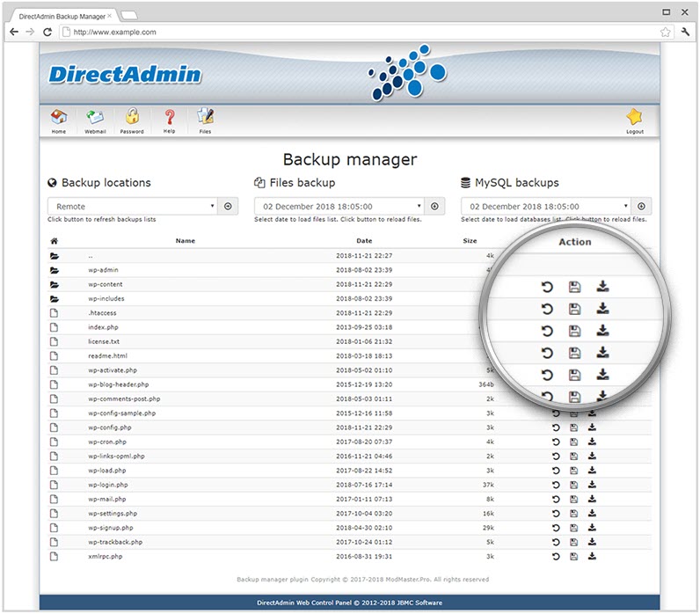Refresh backups list button next to Remote
The height and width of the screenshot is (614, 700).
tap(228, 206)
